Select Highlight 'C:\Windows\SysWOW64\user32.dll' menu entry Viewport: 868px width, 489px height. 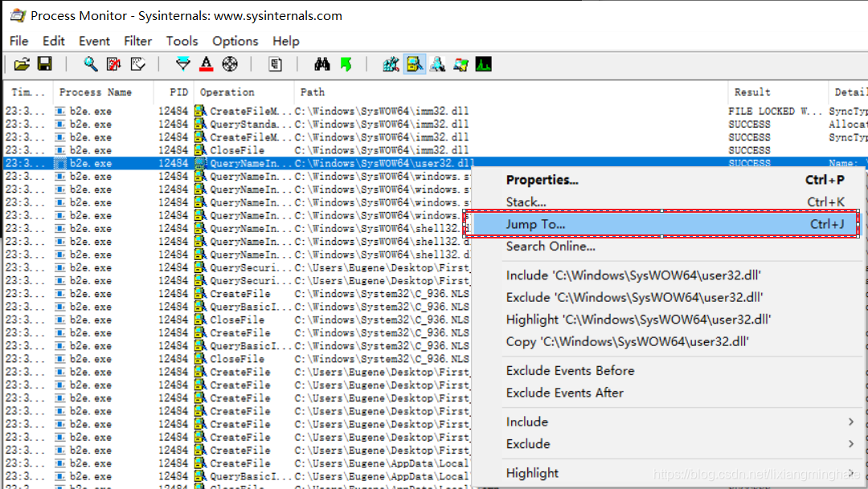click(x=668, y=320)
